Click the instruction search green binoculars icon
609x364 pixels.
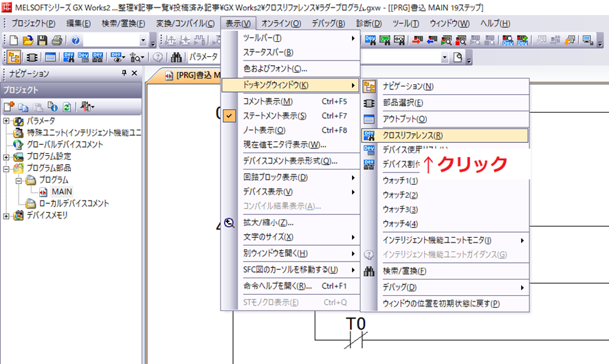(384, 40)
